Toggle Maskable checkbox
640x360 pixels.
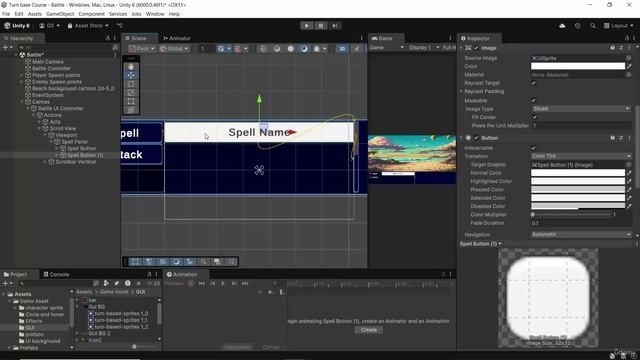coord(533,100)
